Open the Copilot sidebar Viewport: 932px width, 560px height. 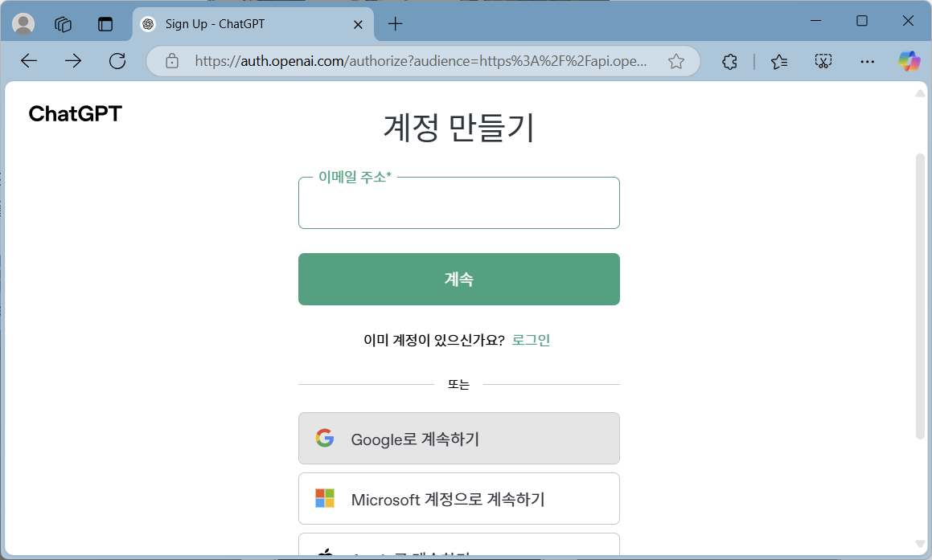[909, 61]
